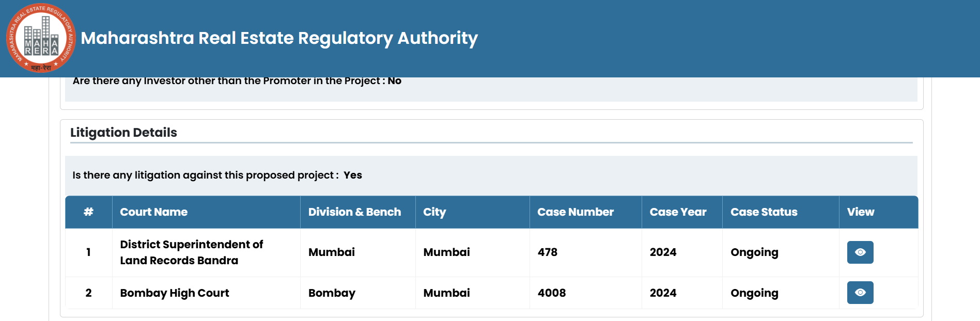Select the Division & Bench column header
980x321 pixels.
(354, 212)
